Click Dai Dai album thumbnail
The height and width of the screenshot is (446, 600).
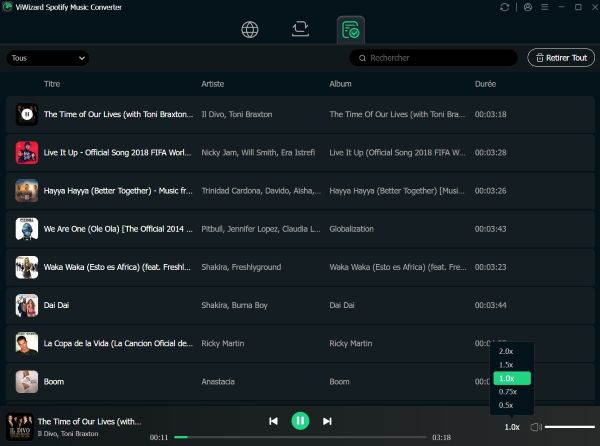click(x=27, y=305)
